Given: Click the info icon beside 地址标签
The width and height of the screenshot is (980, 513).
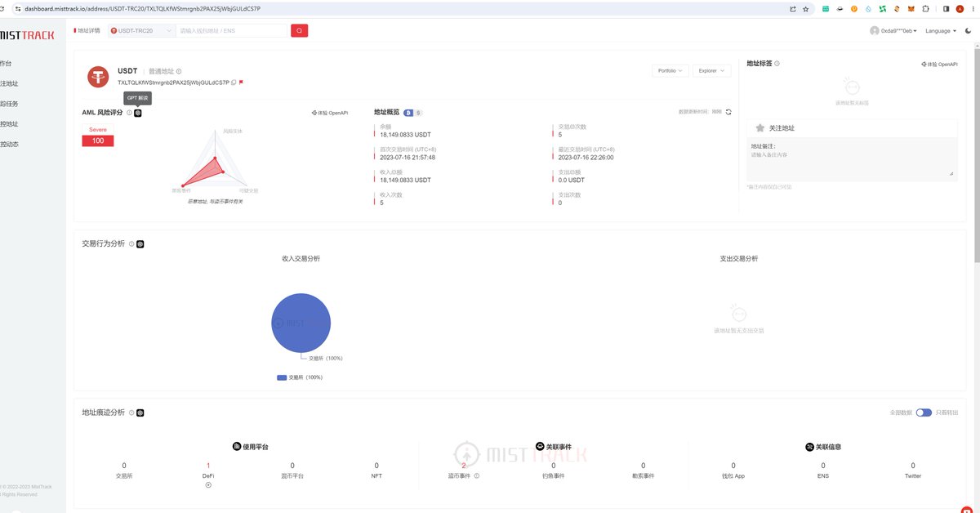Looking at the screenshot, I should click(x=777, y=64).
